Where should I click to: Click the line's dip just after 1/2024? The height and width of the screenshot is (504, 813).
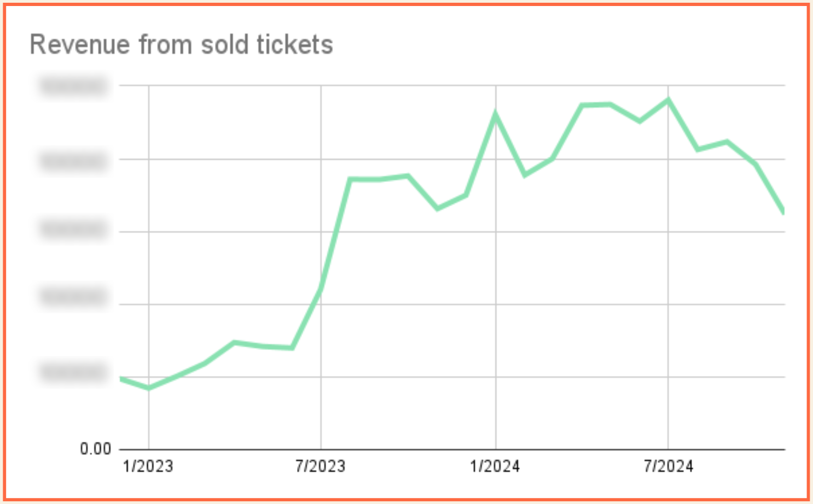pyautogui.click(x=525, y=175)
